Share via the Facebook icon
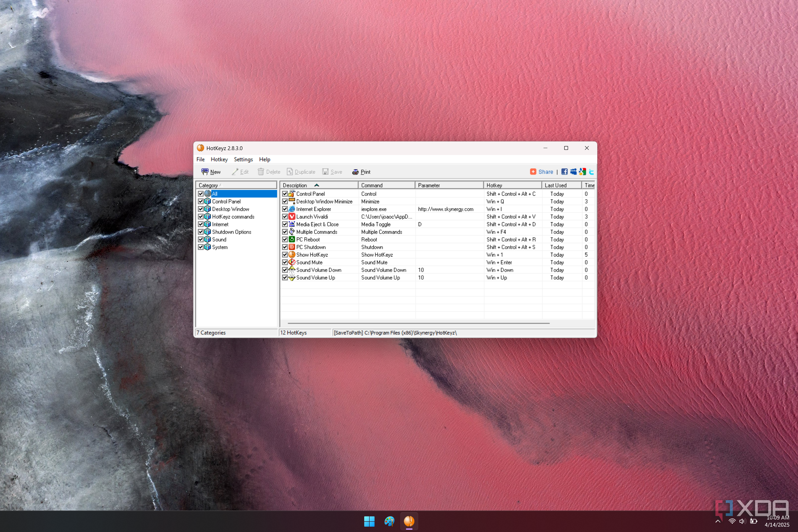 pyautogui.click(x=564, y=172)
